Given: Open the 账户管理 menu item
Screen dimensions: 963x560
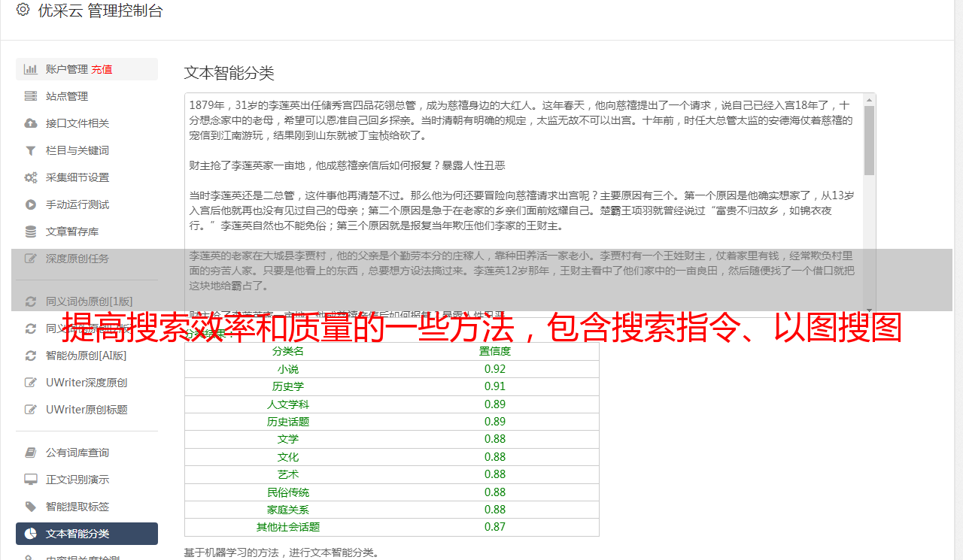Looking at the screenshot, I should pos(87,69).
